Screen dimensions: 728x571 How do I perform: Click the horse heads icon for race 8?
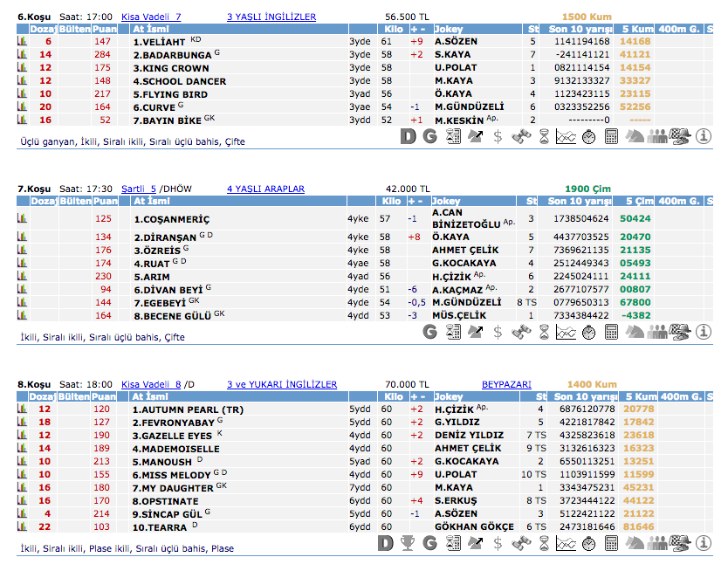[x=635, y=544]
